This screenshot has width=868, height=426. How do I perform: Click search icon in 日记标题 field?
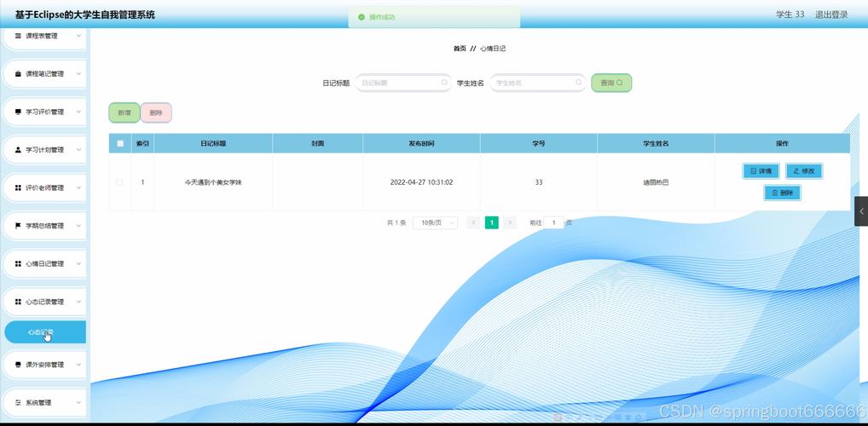[x=444, y=83]
